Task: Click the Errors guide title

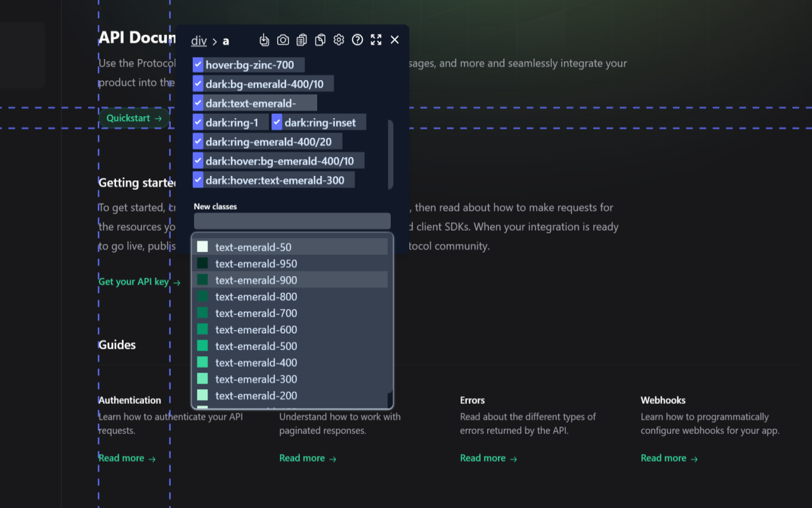Action: (x=472, y=400)
